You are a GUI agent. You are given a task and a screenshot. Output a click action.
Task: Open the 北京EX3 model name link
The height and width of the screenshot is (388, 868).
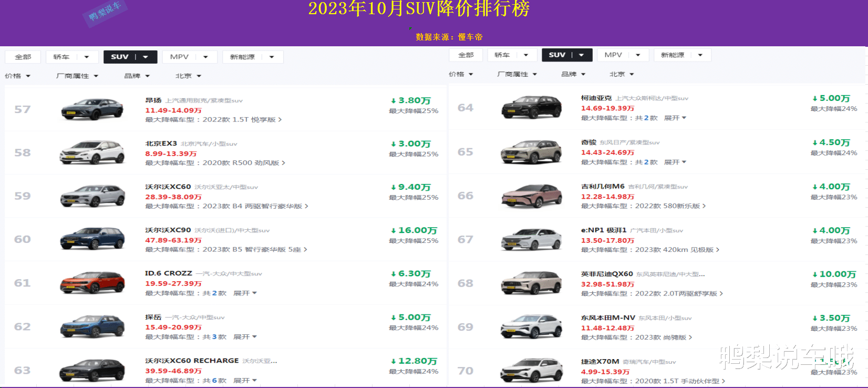point(161,144)
